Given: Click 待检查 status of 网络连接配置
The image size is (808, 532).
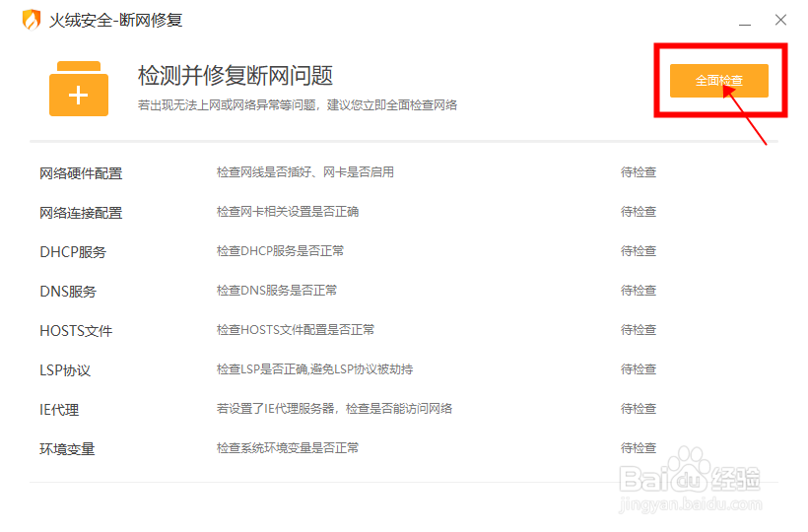Looking at the screenshot, I should [639, 212].
